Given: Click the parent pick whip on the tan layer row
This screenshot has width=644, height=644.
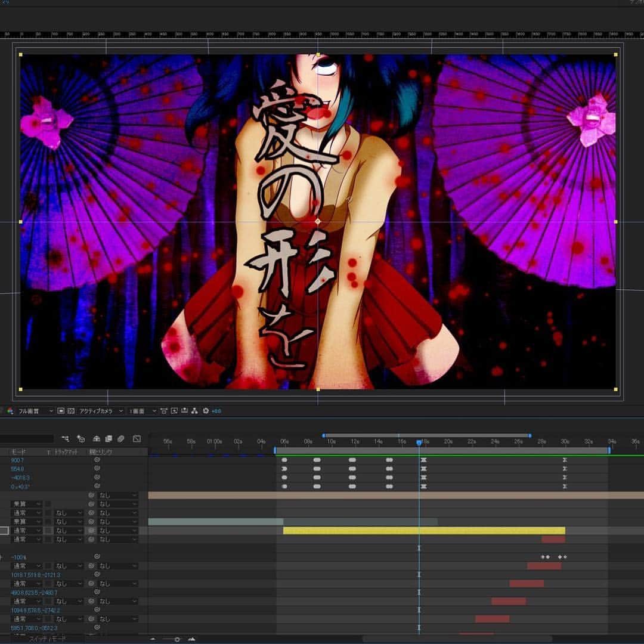Looking at the screenshot, I should 92,496.
